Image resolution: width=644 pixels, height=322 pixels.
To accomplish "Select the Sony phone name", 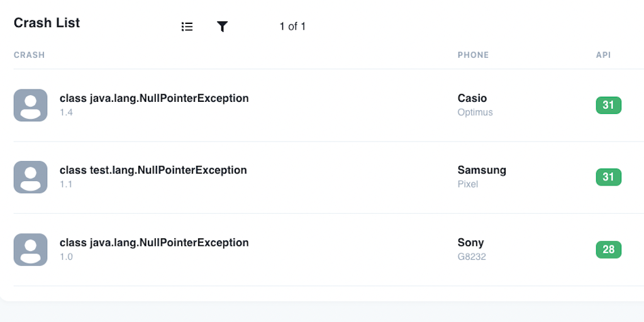I will pos(470,242).
